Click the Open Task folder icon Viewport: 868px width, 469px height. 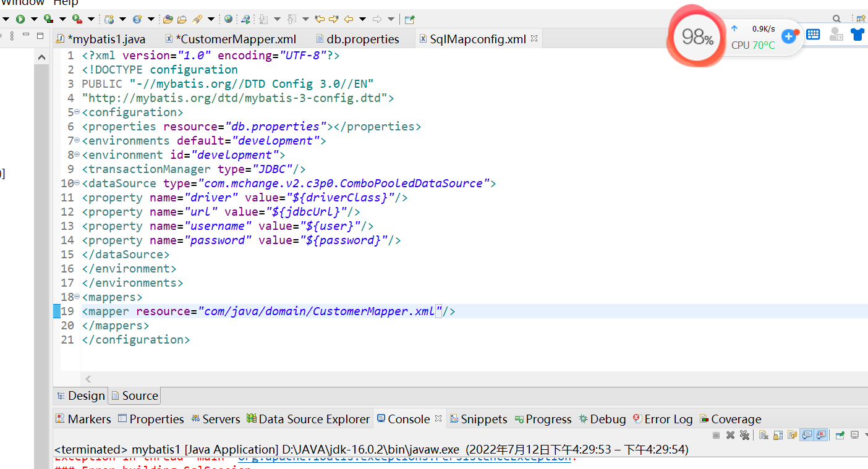click(182, 20)
